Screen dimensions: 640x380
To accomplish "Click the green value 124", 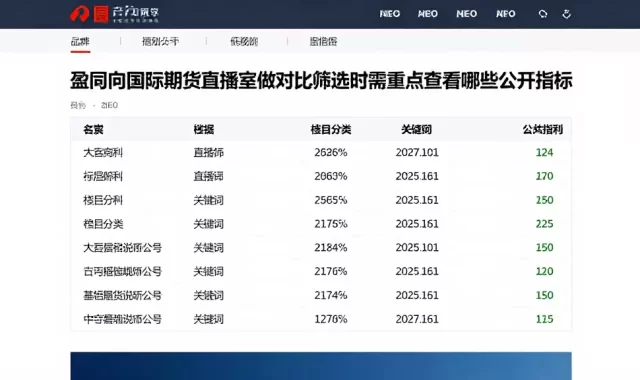I will tap(544, 152).
